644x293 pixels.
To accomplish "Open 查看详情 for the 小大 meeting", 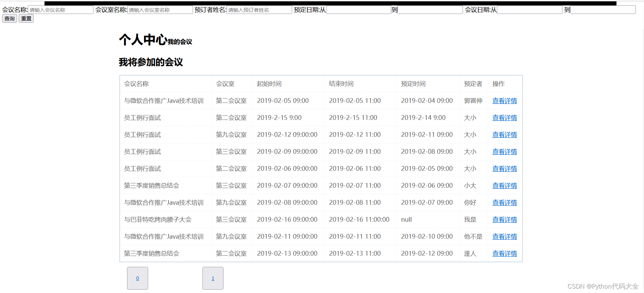I will click(x=505, y=186).
